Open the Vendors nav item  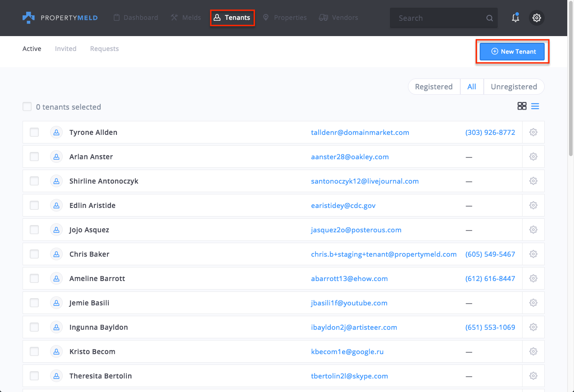coord(338,18)
